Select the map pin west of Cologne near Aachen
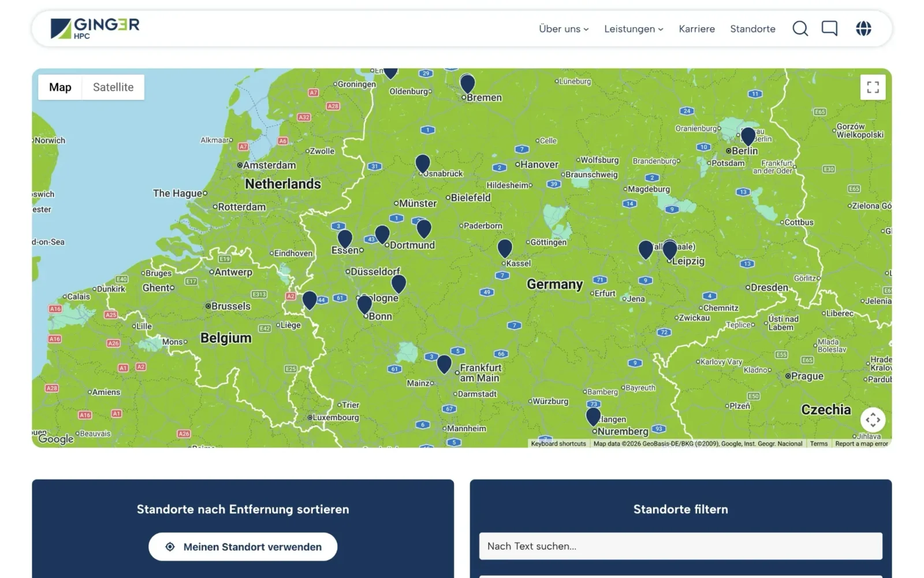This screenshot has height=578, width=924. (x=310, y=300)
